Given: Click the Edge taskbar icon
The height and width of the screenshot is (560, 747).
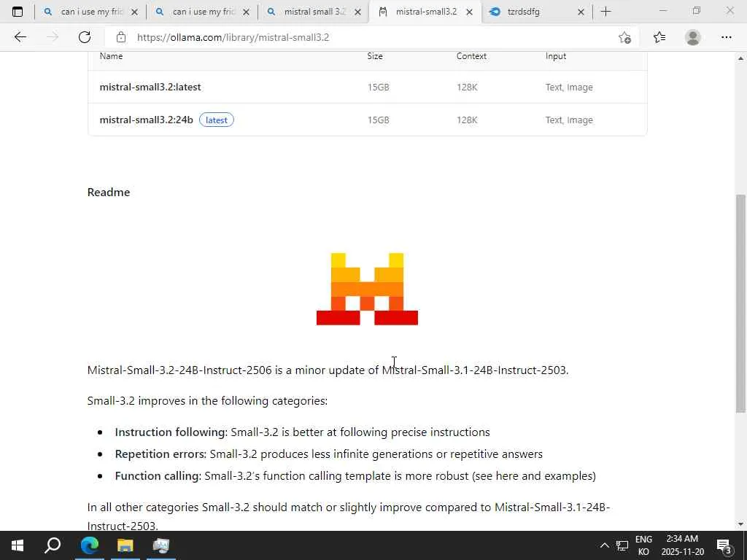Looking at the screenshot, I should pyautogui.click(x=89, y=545).
